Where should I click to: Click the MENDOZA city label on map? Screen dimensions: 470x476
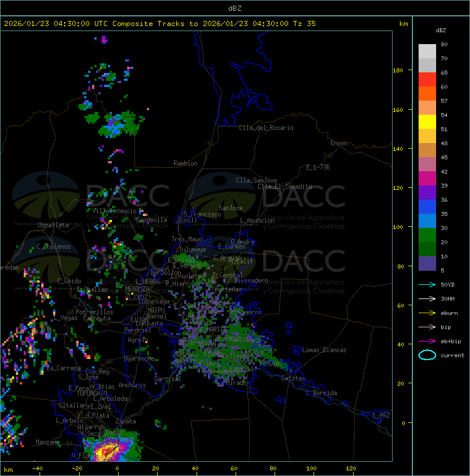click(x=137, y=289)
